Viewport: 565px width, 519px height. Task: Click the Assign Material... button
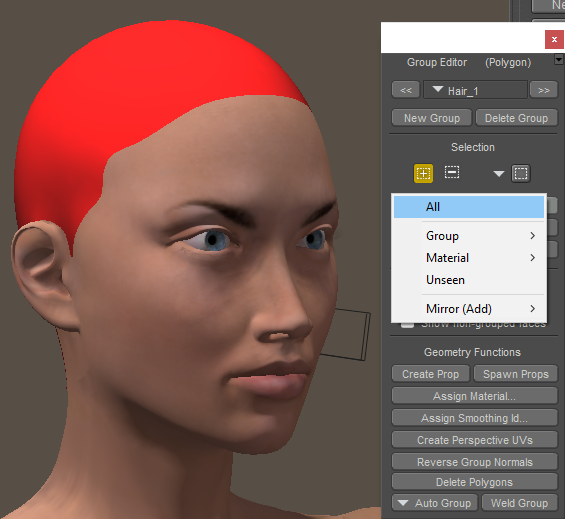[475, 396]
